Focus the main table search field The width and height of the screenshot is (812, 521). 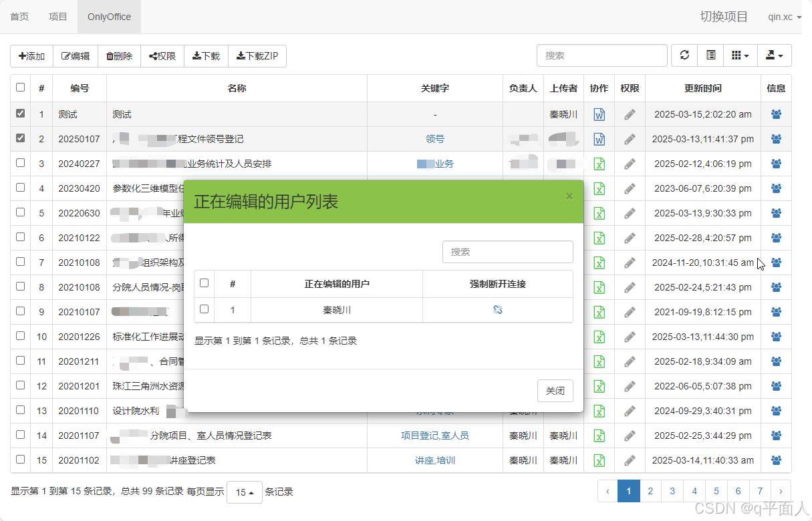pyautogui.click(x=602, y=55)
